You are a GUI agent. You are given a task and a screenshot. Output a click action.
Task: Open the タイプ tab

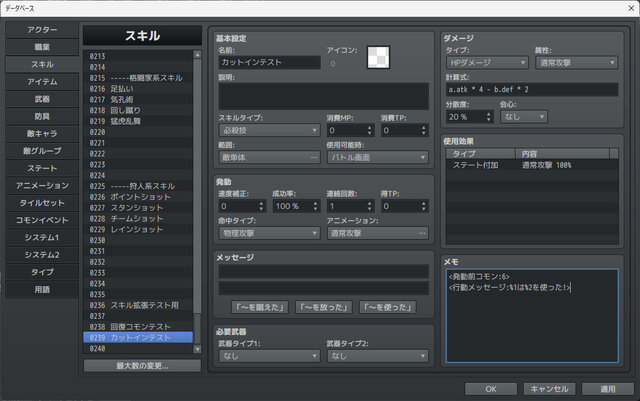pyautogui.click(x=42, y=272)
